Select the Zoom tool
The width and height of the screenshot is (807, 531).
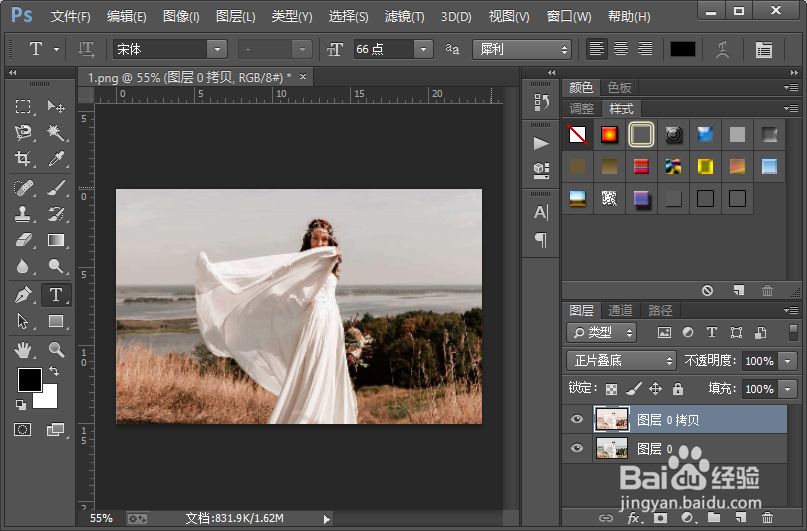56,350
